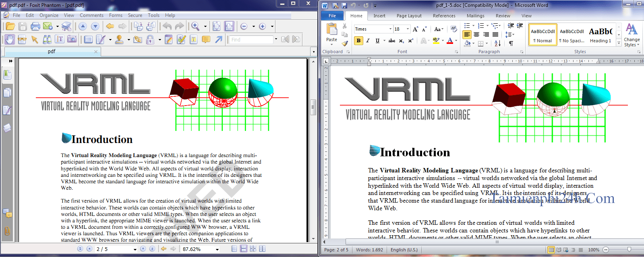Open the page number 2 / 5 dropdown
Viewport: 644px width, 257px height.
point(135,249)
